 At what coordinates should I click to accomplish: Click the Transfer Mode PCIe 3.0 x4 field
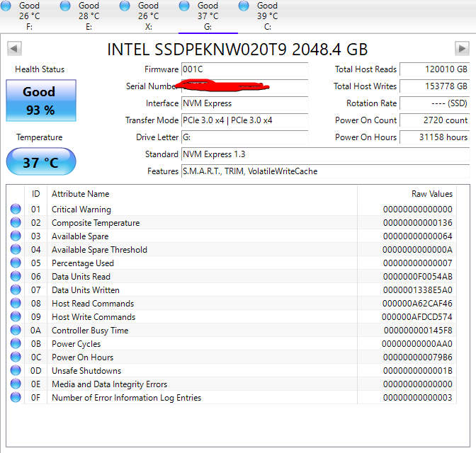click(x=244, y=120)
